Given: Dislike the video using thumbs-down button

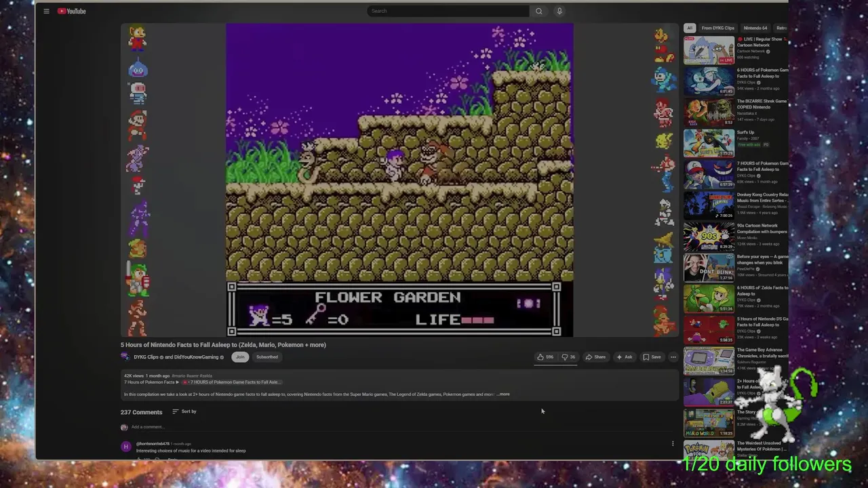Looking at the screenshot, I should pos(568,357).
